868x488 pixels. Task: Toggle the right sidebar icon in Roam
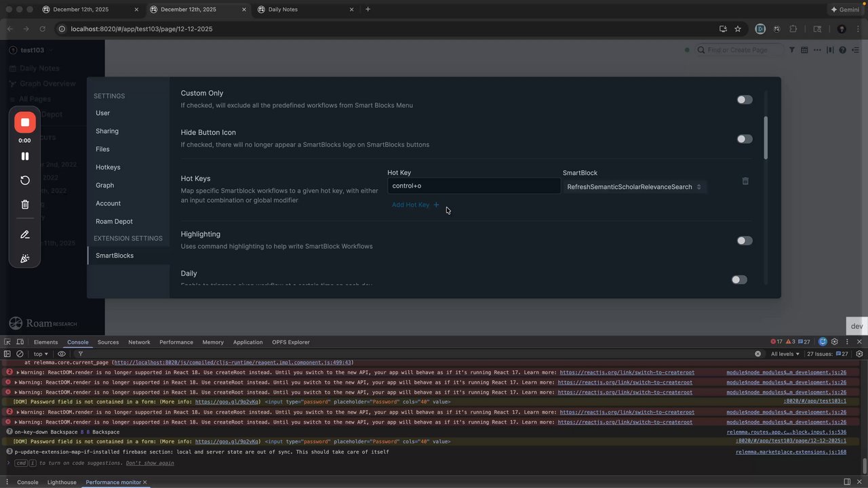pos(855,50)
